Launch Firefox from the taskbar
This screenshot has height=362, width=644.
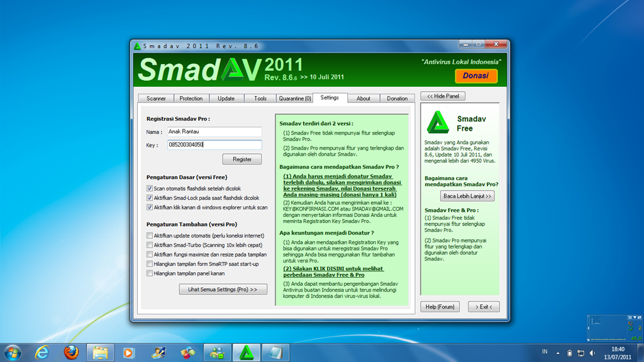71,353
